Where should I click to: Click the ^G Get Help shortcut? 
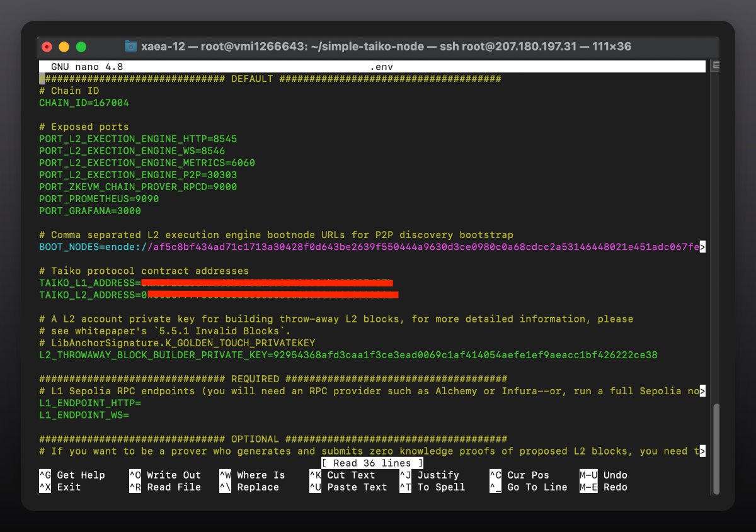[x=72, y=475]
